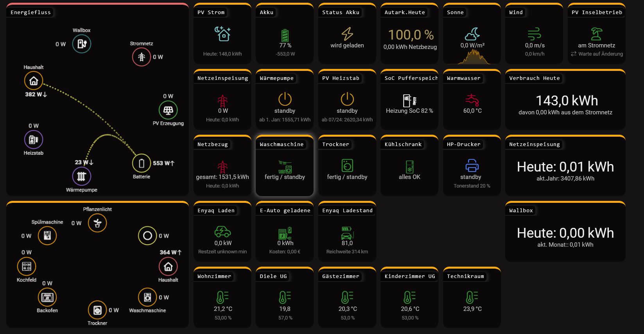This screenshot has height=334, width=644.
Task: Open the Batterie node in energy flow
Action: tap(142, 163)
